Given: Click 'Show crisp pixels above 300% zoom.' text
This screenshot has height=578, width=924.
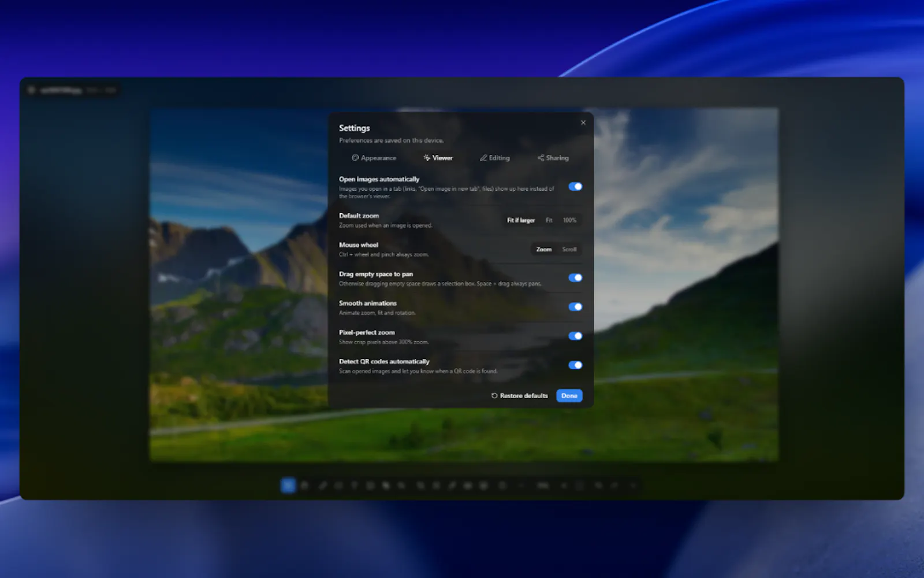Looking at the screenshot, I should tap(383, 342).
